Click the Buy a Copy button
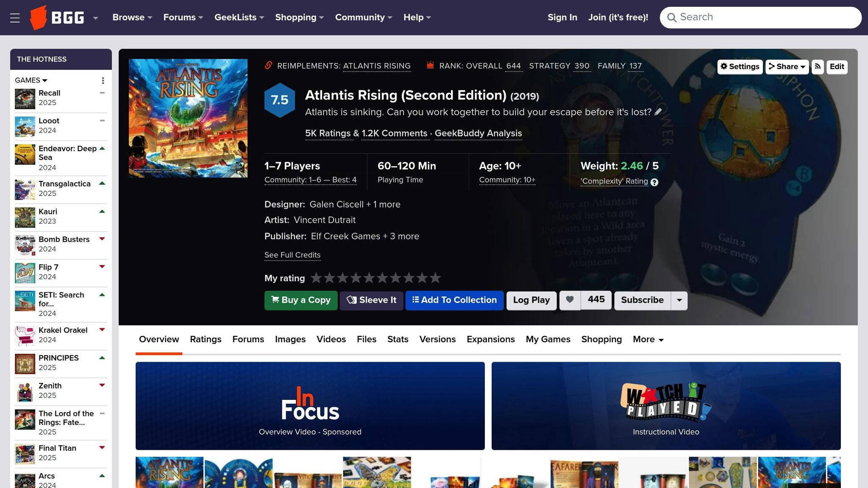This screenshot has height=488, width=868. [x=301, y=300]
